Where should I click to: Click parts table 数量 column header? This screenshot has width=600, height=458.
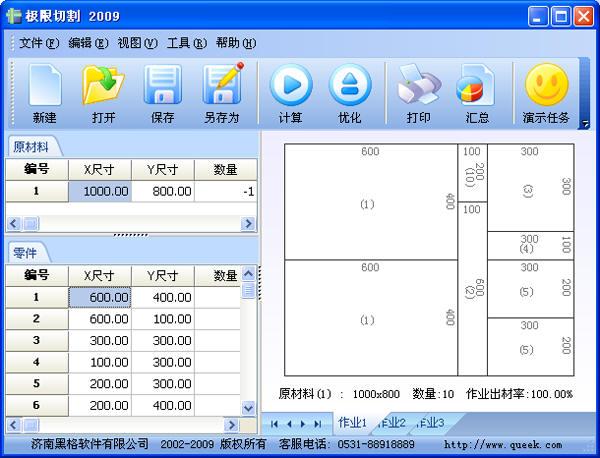(x=218, y=275)
